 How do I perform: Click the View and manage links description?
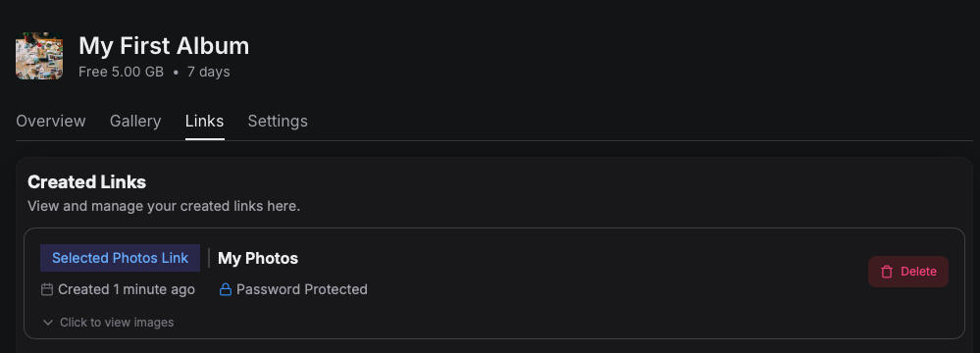pyautogui.click(x=165, y=206)
